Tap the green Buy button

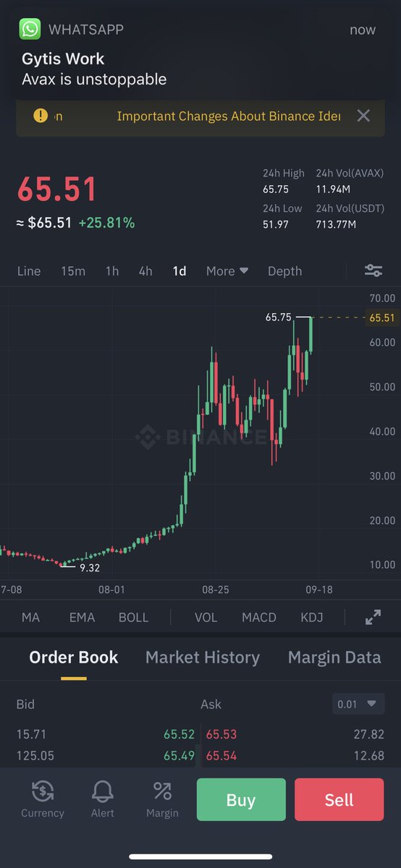click(x=241, y=799)
